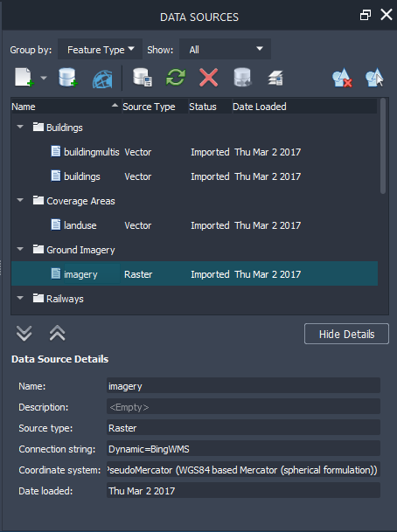Screen dimensions: 397x532
Task: Click the red X delete icon
Action: click(x=208, y=78)
